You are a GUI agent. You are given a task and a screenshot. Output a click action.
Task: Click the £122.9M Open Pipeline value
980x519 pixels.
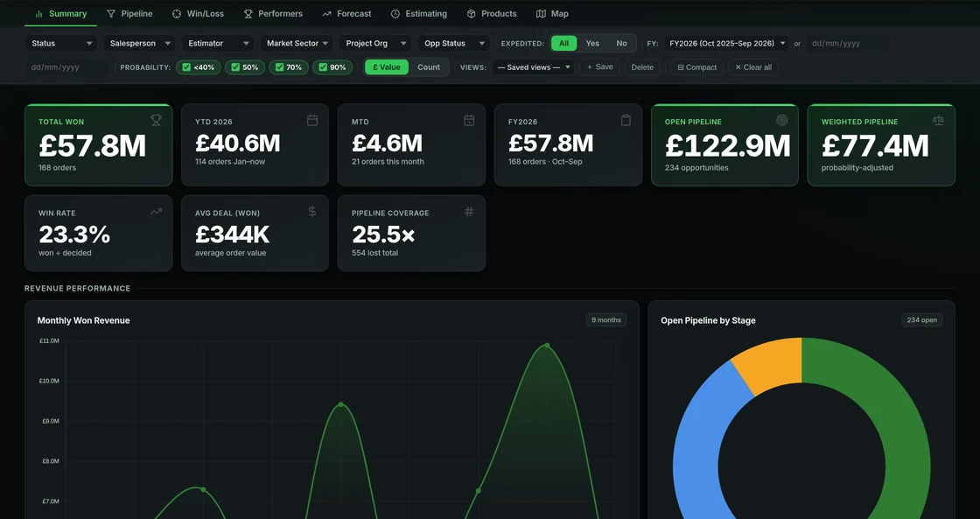coord(727,145)
